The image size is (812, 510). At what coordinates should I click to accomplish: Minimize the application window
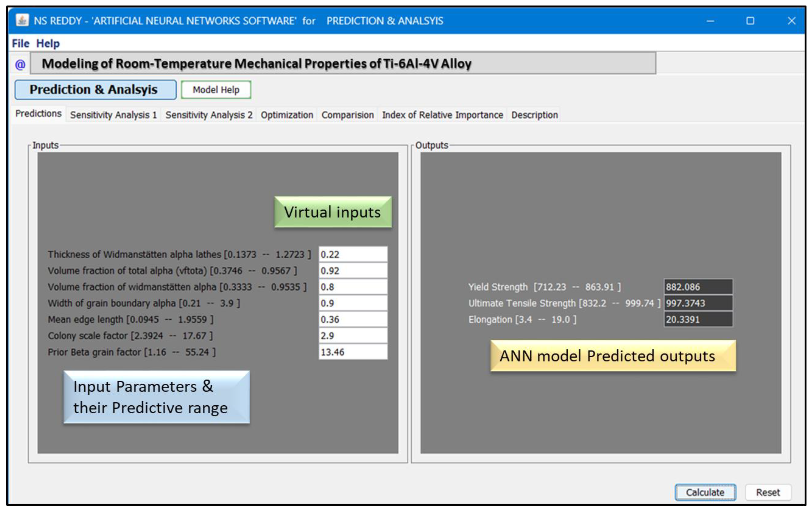pos(710,21)
